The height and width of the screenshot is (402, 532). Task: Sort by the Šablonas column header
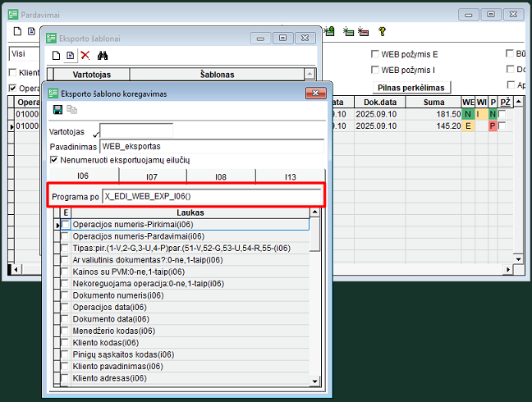(x=217, y=75)
